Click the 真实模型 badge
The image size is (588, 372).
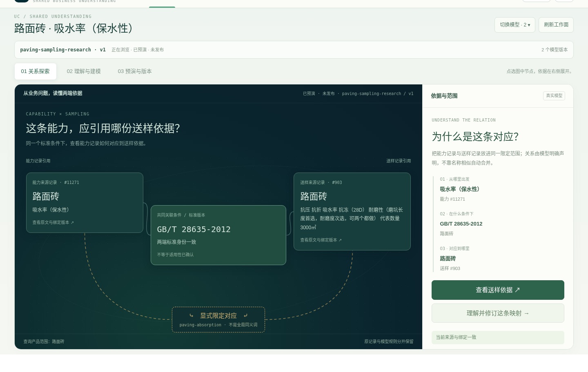pyautogui.click(x=554, y=95)
